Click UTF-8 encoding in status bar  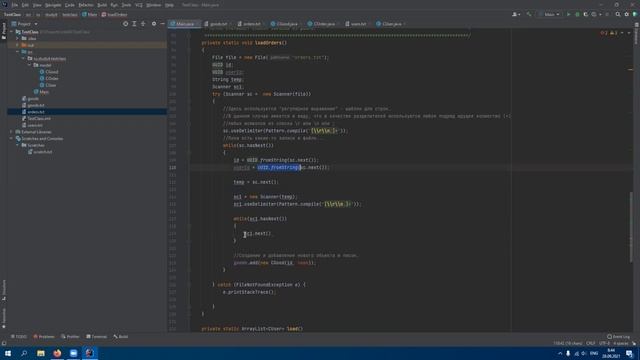click(604, 343)
